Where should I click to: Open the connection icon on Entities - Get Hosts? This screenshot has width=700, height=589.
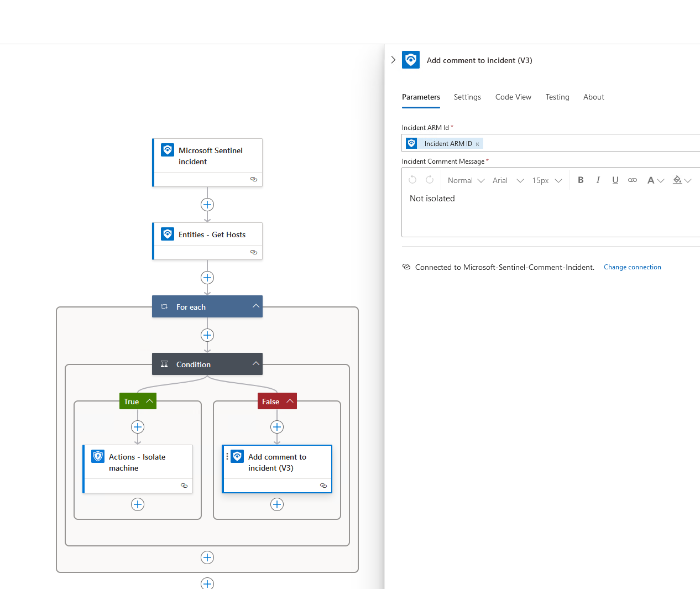[x=254, y=252]
